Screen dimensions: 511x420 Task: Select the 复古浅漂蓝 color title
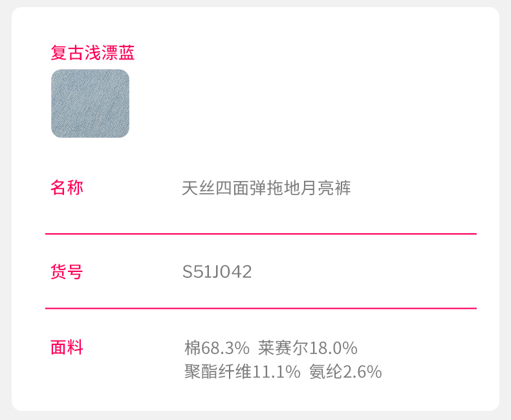[92, 52]
